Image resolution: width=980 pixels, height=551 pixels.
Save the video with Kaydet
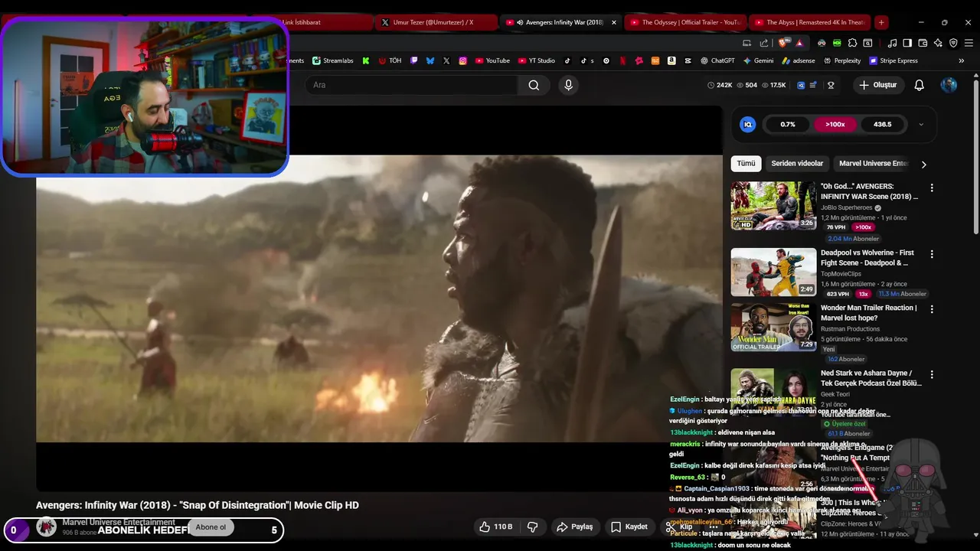[629, 527]
